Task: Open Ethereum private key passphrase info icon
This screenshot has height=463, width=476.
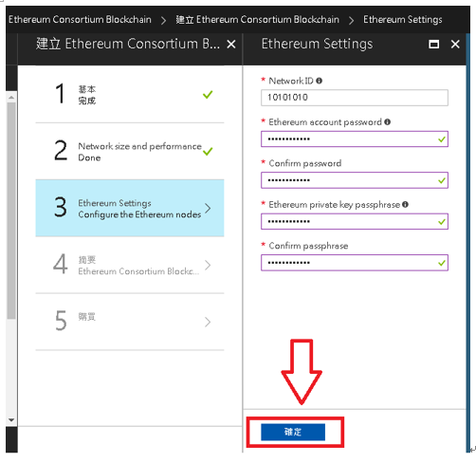Action: click(x=405, y=205)
